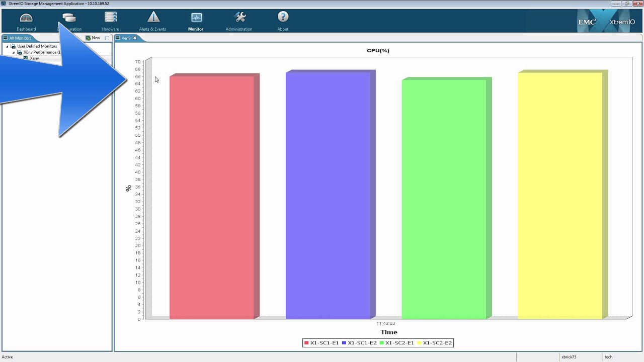Click the yellow X1-SC2-E2 CPU bar
Screen dimensions: 644x362
tap(562, 195)
